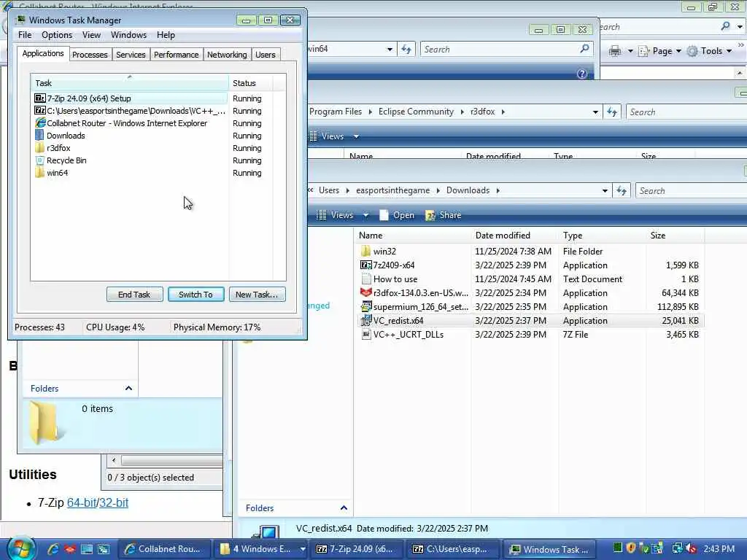
Task: Open the Help menu in Task Manager
Action: (x=166, y=35)
